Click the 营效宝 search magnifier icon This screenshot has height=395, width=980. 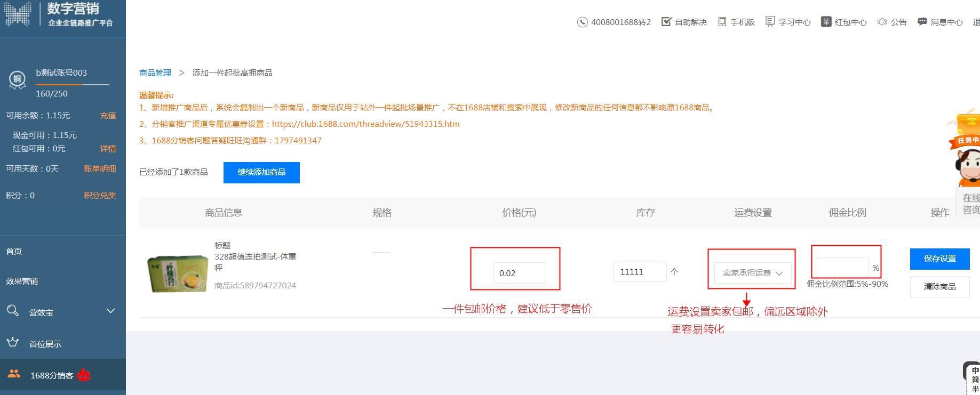[x=13, y=310]
